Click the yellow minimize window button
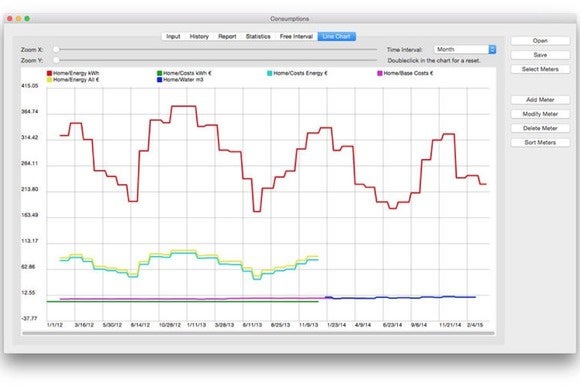Image resolution: width=580 pixels, height=388 pixels. [x=18, y=18]
